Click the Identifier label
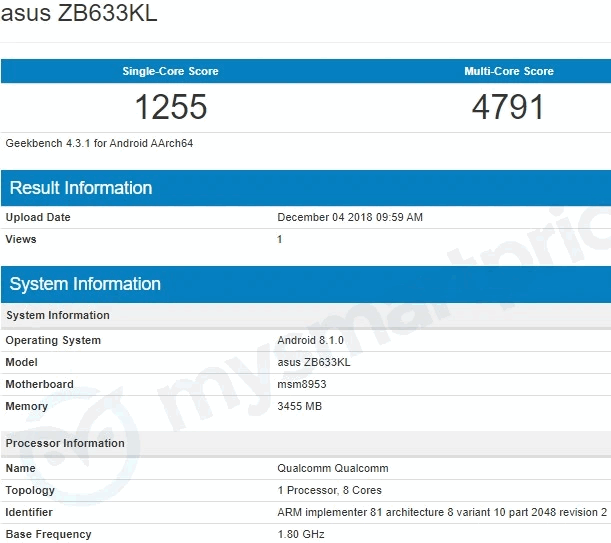Viewport: 611px width, 543px height. 29,512
